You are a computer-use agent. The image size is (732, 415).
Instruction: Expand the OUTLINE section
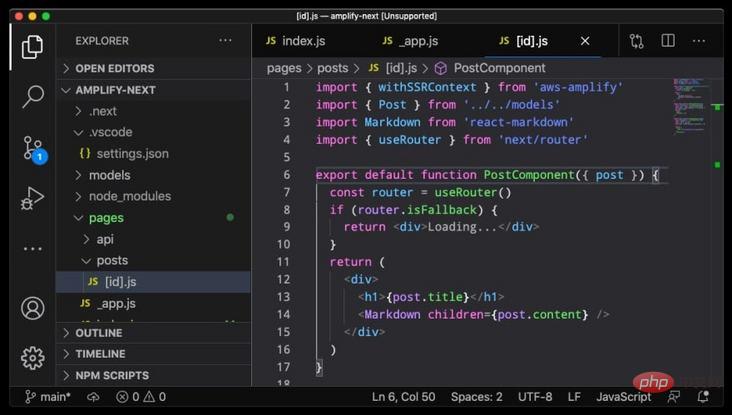[x=98, y=333]
